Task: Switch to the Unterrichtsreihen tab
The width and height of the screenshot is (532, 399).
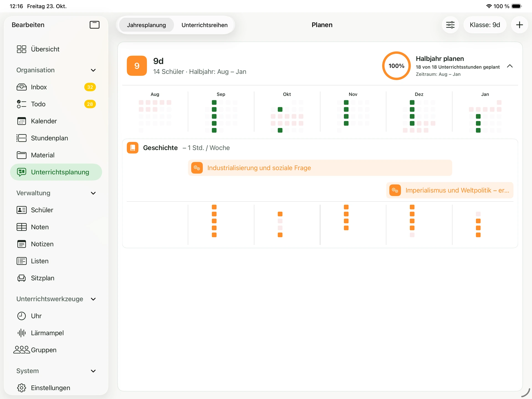Action: (204, 25)
